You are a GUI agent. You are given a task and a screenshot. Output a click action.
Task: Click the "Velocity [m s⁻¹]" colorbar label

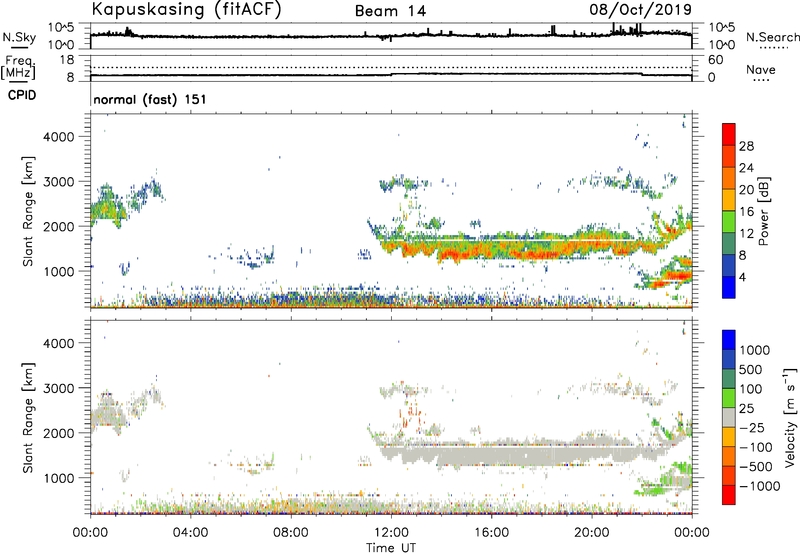click(790, 417)
